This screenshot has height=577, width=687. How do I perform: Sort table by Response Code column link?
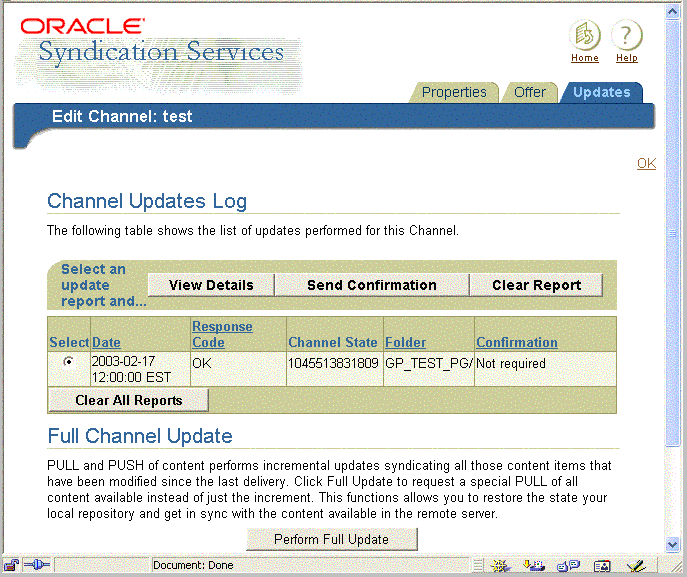pos(222,334)
